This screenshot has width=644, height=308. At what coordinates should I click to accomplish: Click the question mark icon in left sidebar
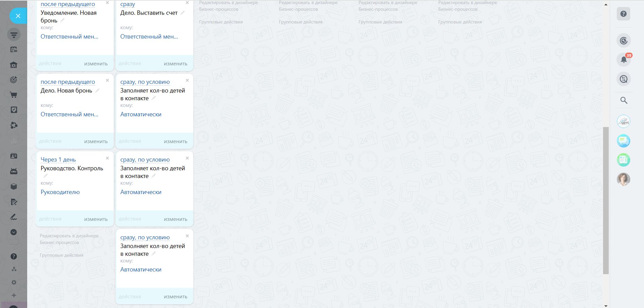(x=14, y=256)
